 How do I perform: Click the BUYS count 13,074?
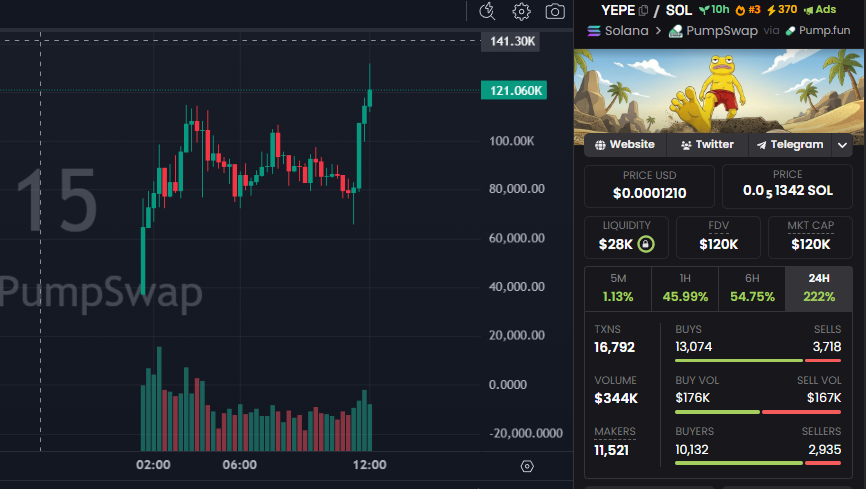pos(694,347)
